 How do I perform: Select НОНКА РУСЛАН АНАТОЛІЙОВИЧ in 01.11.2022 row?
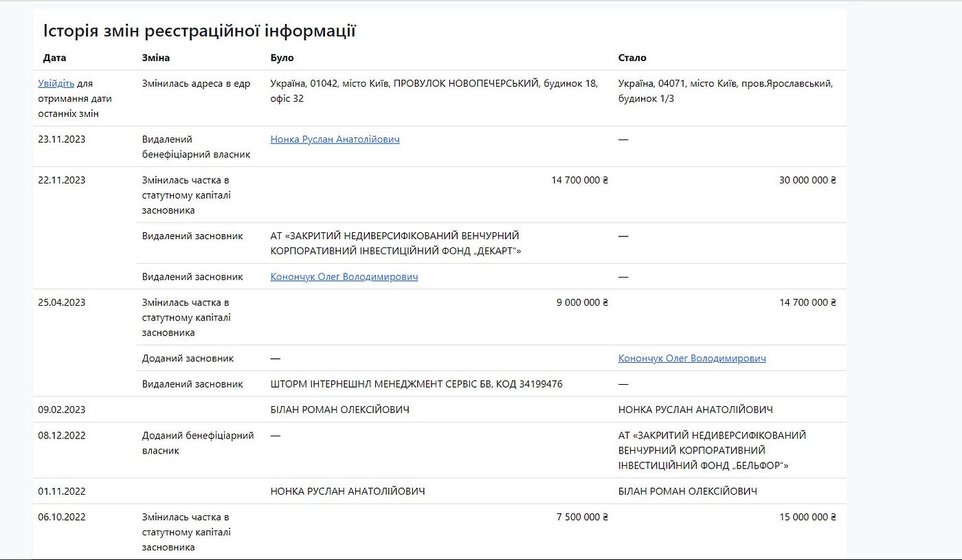348,491
